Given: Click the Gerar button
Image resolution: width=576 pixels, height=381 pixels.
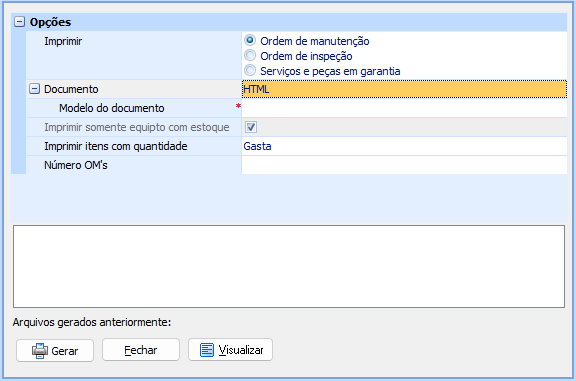Looking at the screenshot, I should click(55, 351).
